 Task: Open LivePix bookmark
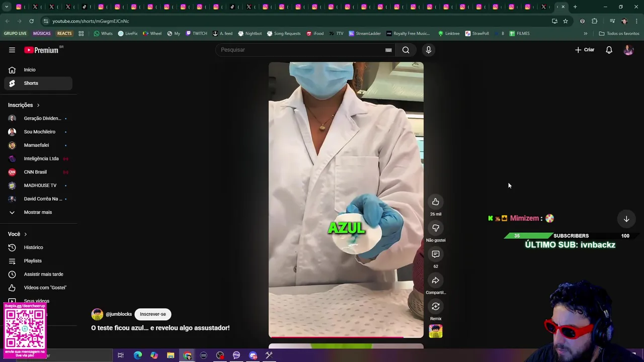[x=128, y=34]
